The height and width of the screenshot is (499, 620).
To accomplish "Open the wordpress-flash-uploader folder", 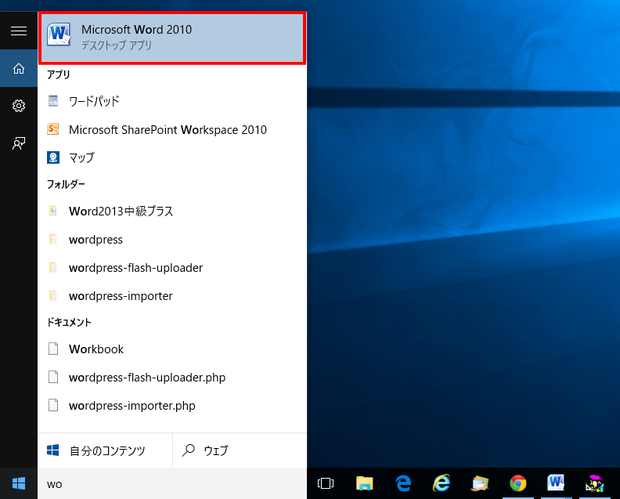I will point(172,268).
